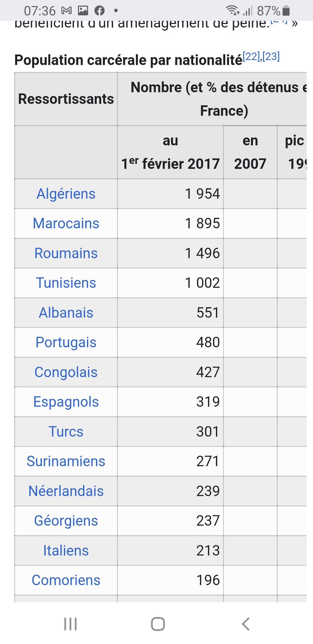This screenshot has height=644, width=313.
Task: Tap the Albanais link
Action: [66, 313]
